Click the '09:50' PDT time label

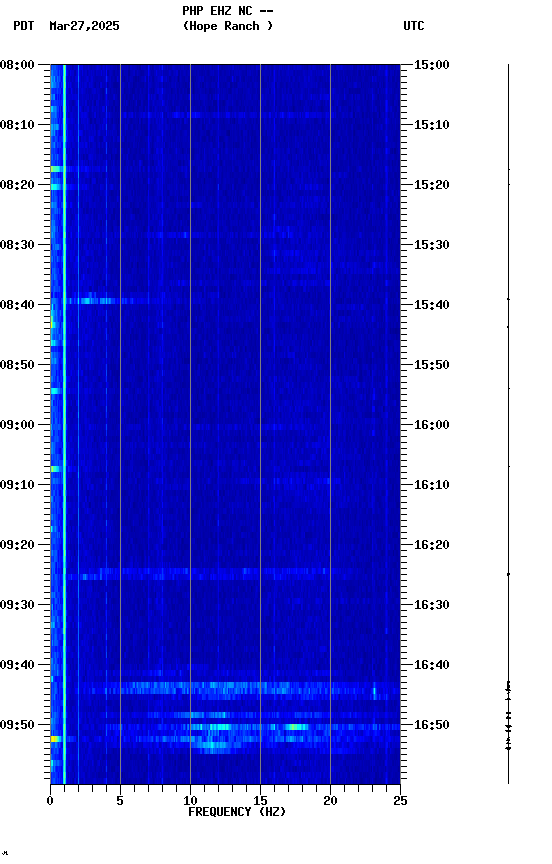17,725
